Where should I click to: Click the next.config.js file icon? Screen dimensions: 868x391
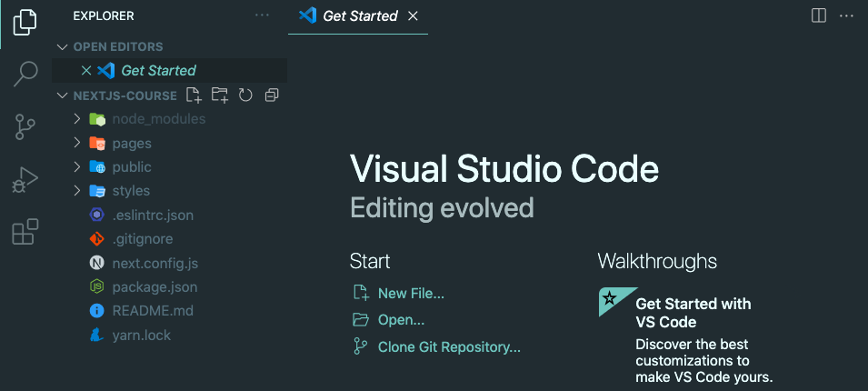point(97,263)
